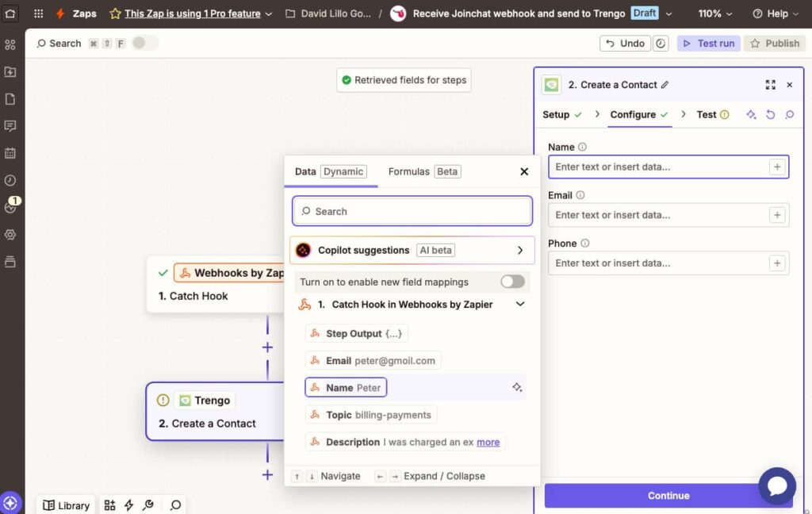Switch to the Formulas Beta tab
The width and height of the screenshot is (812, 514).
(x=424, y=171)
